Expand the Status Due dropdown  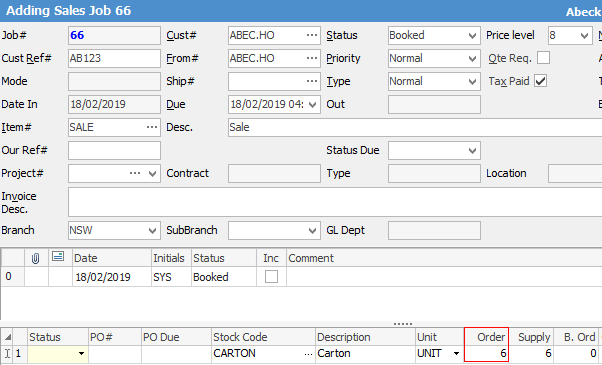(472, 151)
